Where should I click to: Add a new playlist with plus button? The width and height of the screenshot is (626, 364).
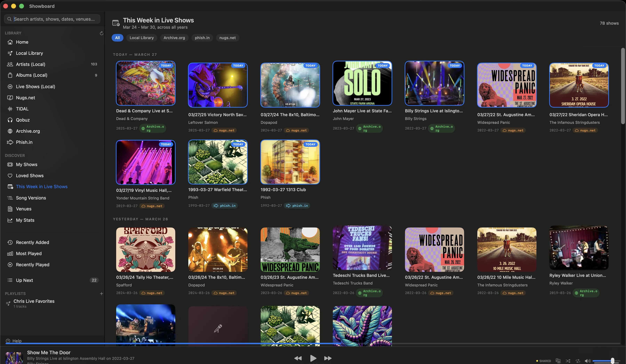[x=101, y=294]
